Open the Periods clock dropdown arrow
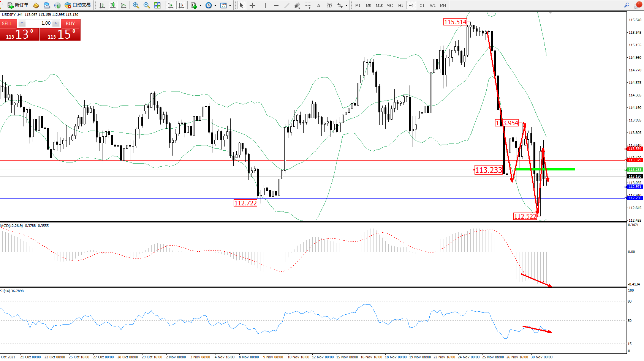 click(x=215, y=5)
